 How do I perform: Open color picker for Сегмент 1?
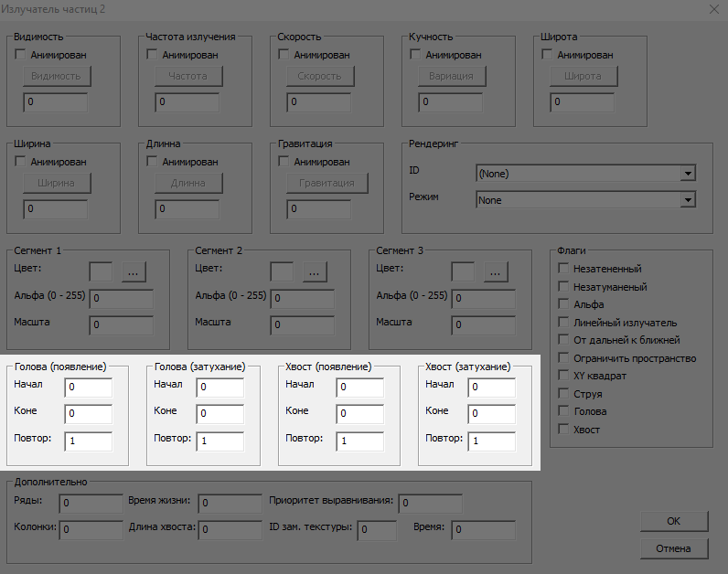tap(134, 272)
